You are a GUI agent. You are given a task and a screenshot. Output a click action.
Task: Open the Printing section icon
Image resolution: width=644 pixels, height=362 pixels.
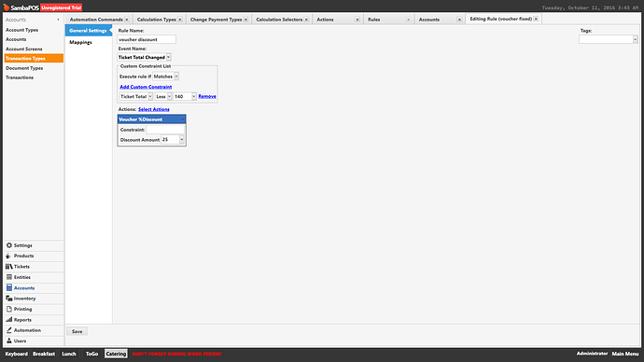9,309
